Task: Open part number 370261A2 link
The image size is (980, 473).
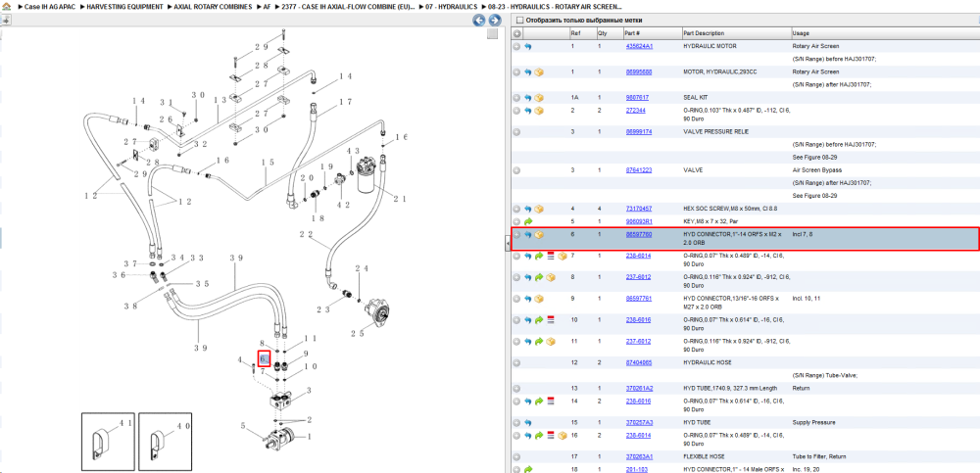Action: pos(639,388)
